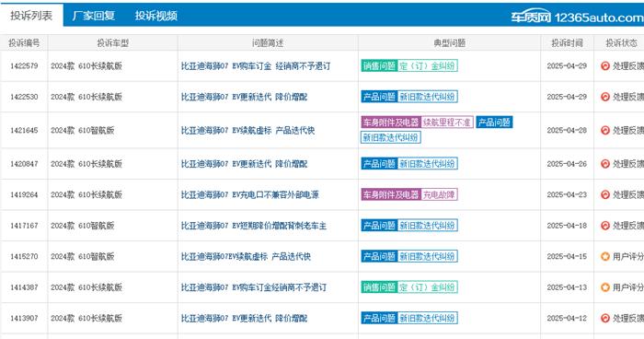This screenshot has height=339, width=644.
Task: Click the date 2025-04-15
Action: [567, 256]
